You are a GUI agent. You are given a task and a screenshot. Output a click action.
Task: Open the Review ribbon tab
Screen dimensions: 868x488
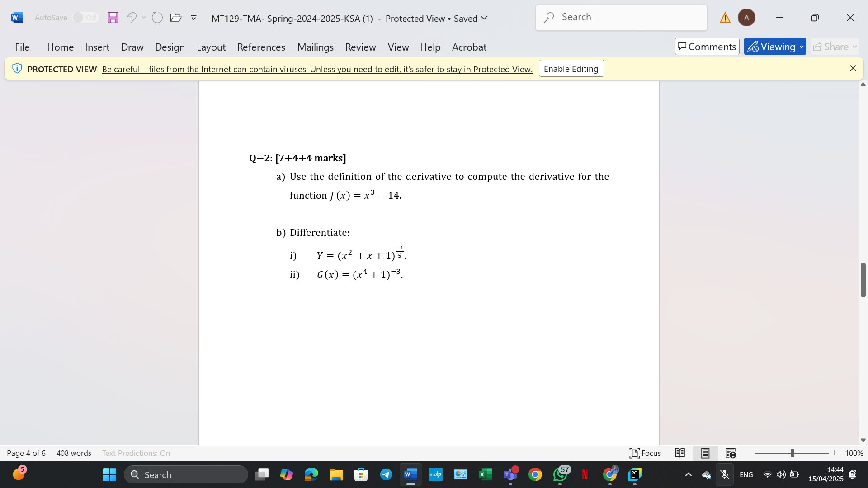[360, 47]
